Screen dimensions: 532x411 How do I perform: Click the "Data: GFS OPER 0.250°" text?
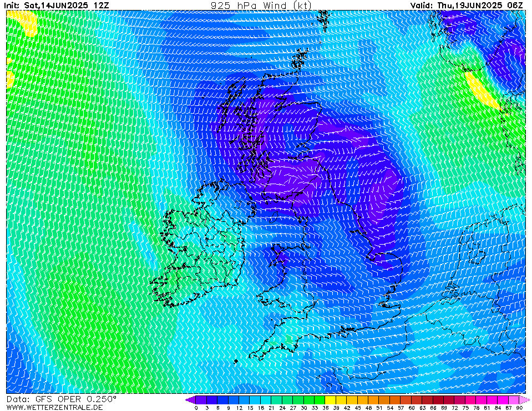62,399
